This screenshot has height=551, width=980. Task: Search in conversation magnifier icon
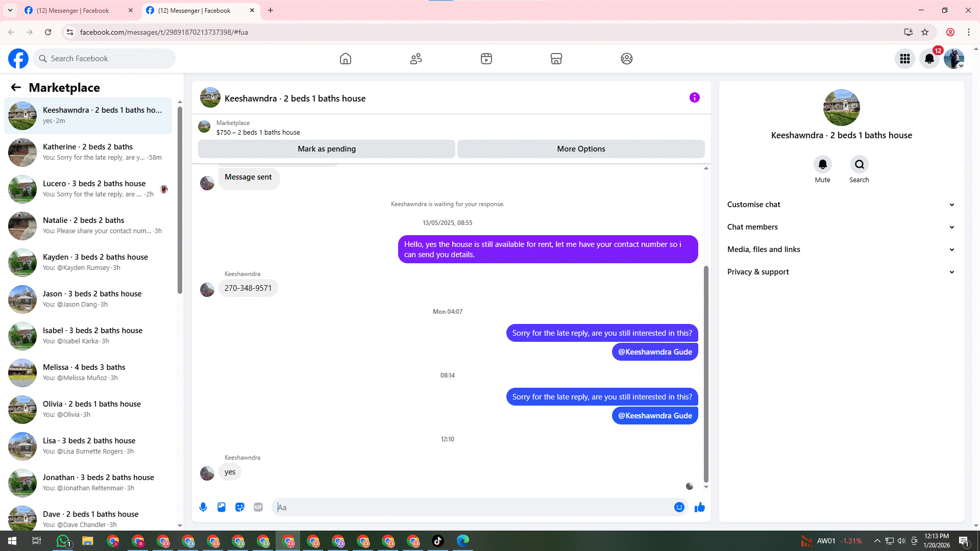(860, 164)
